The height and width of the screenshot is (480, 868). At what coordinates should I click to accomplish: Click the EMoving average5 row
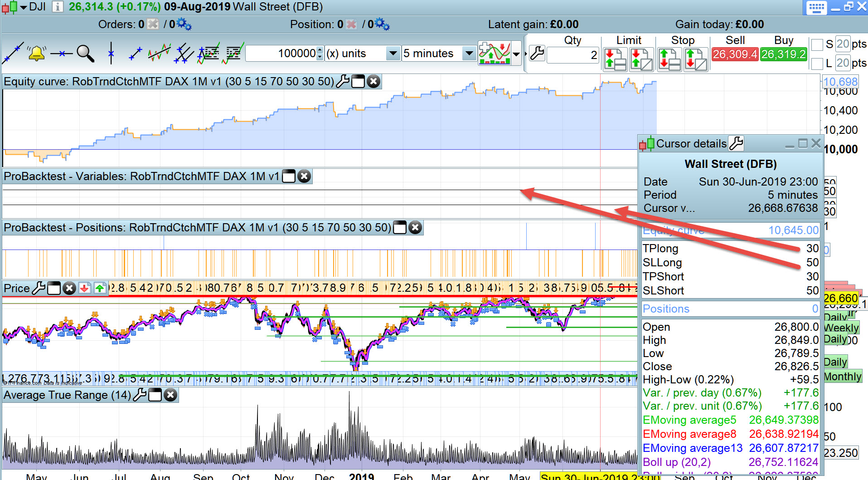731,420
